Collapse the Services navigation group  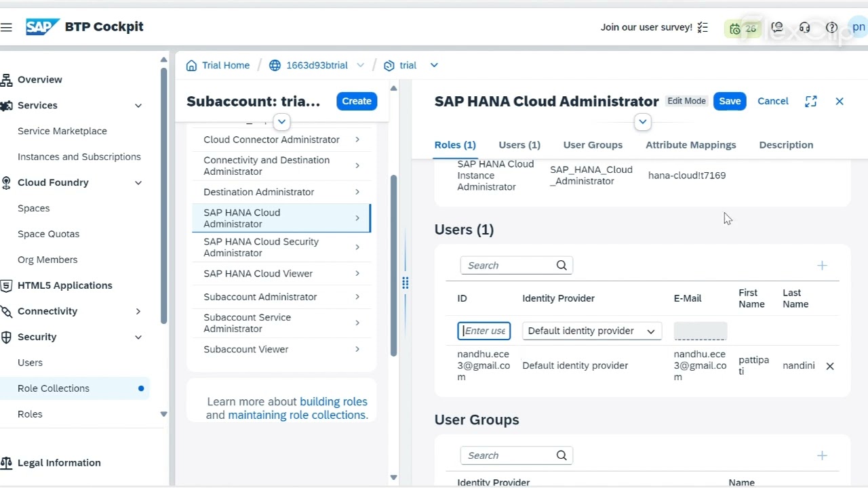pos(138,106)
